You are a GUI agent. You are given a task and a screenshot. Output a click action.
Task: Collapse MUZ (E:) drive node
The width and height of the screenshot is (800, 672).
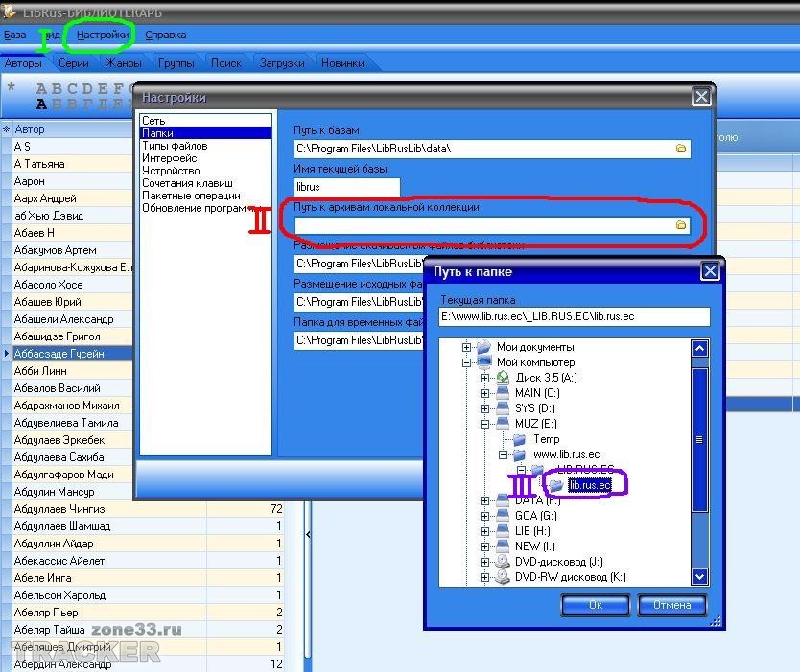click(484, 424)
